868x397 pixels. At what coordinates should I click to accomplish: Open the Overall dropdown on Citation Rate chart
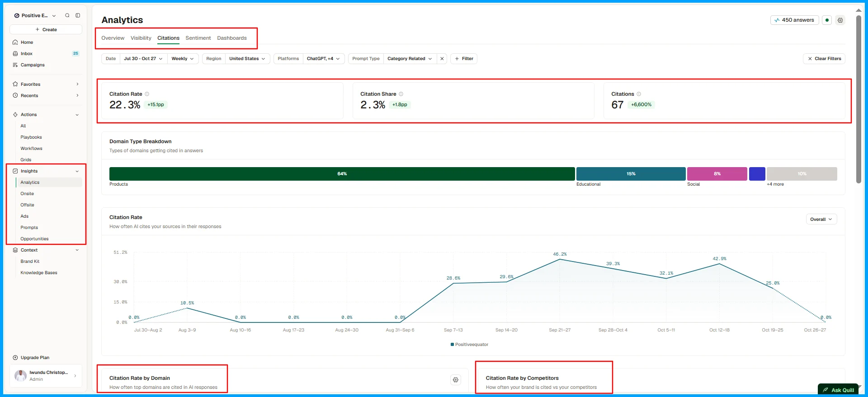click(821, 220)
